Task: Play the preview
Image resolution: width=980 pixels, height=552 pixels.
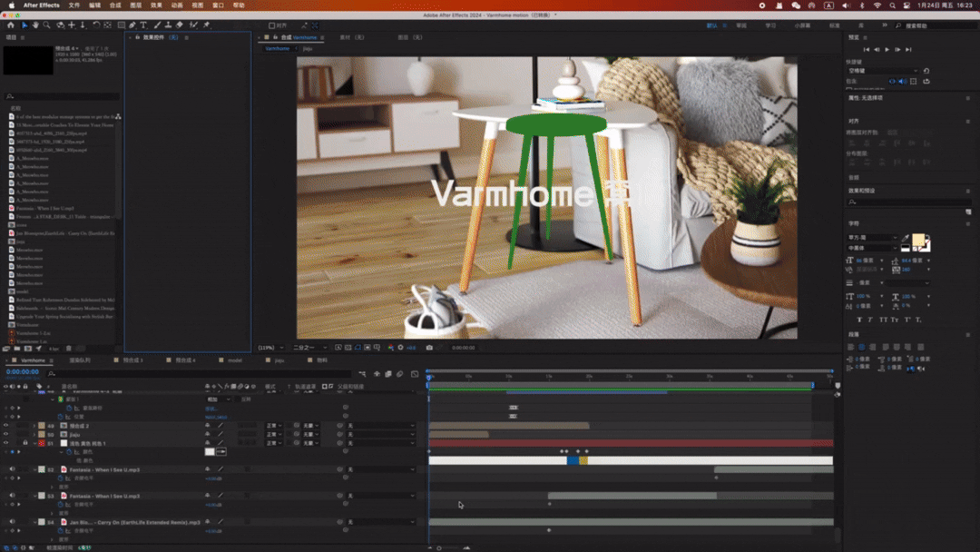Action: point(887,49)
